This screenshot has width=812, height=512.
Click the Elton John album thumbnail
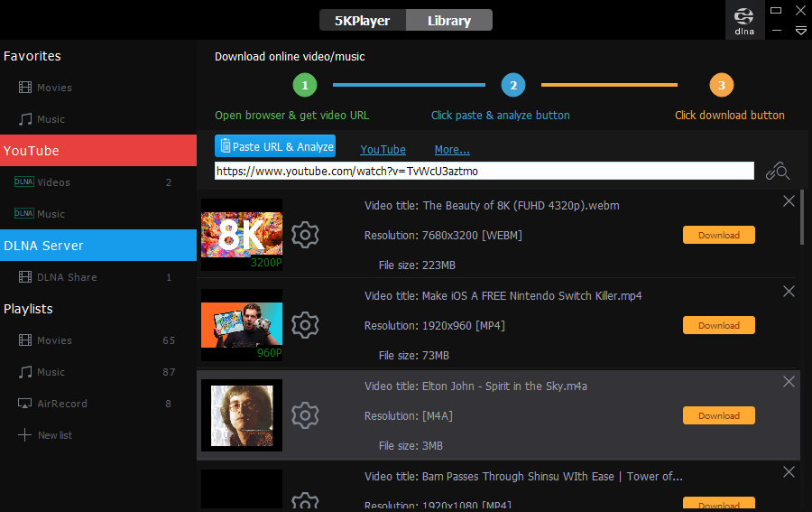pyautogui.click(x=242, y=415)
